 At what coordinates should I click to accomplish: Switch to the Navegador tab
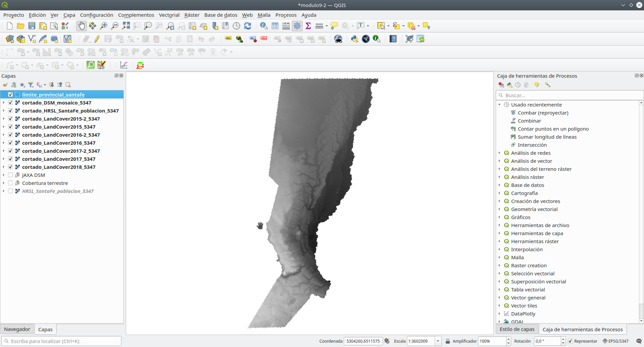click(17, 329)
